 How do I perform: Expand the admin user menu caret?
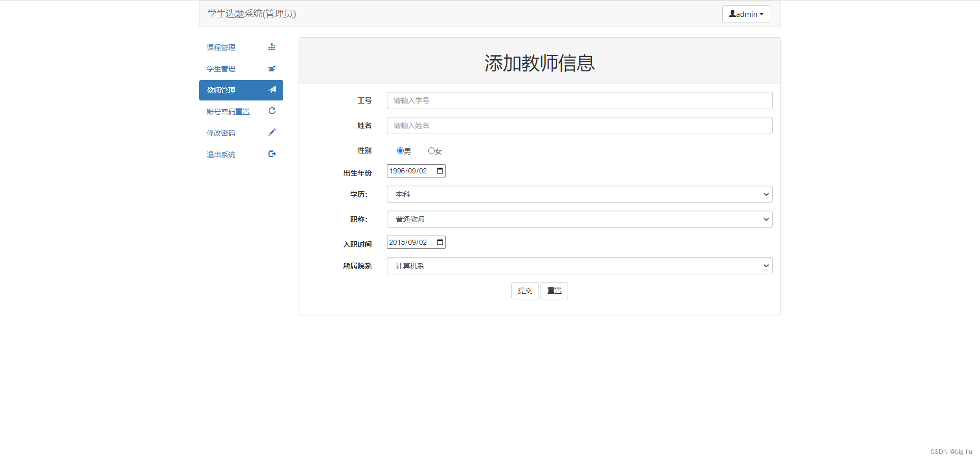pos(762,14)
